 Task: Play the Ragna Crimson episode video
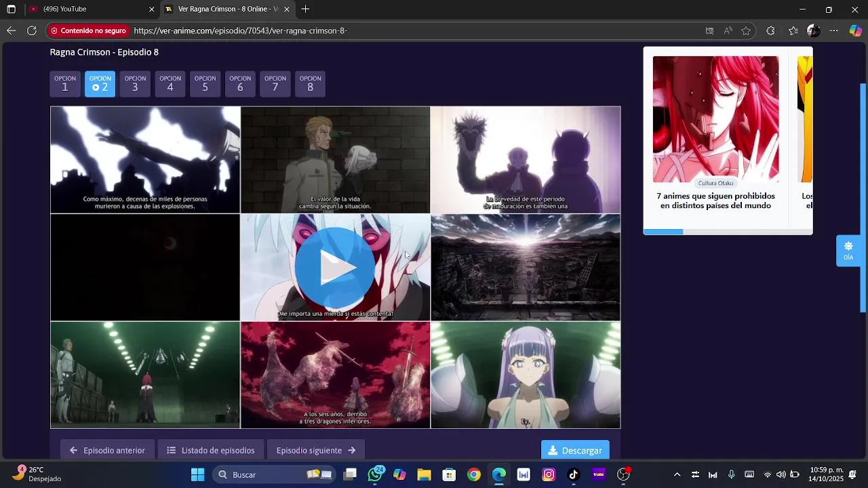tap(335, 268)
